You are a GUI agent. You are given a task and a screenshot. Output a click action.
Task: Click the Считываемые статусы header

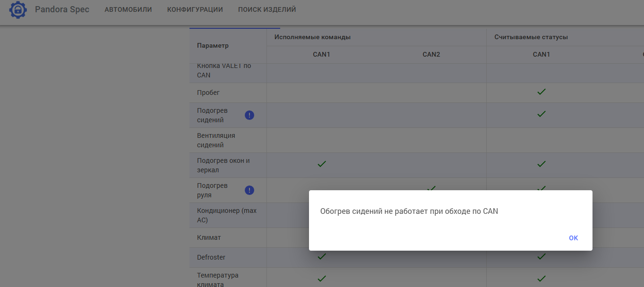(x=531, y=37)
